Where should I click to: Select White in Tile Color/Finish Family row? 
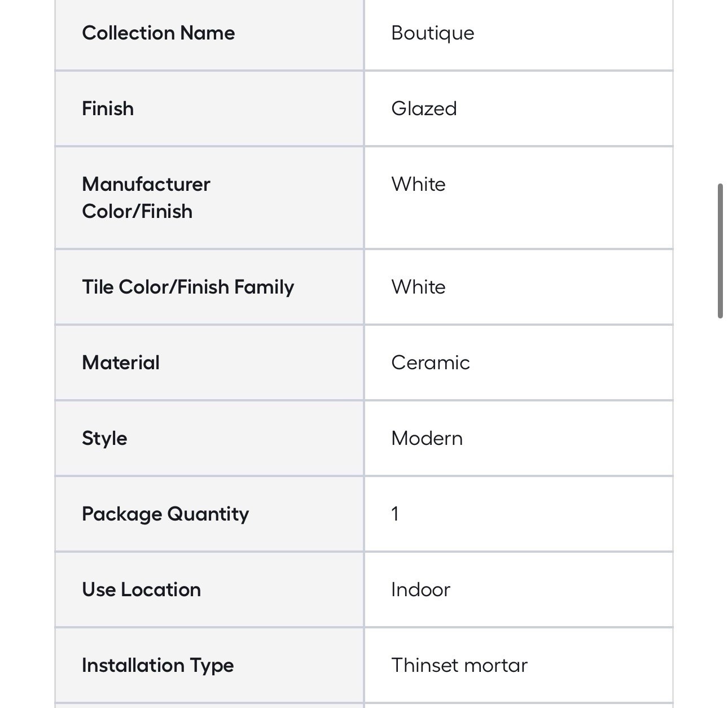(418, 287)
